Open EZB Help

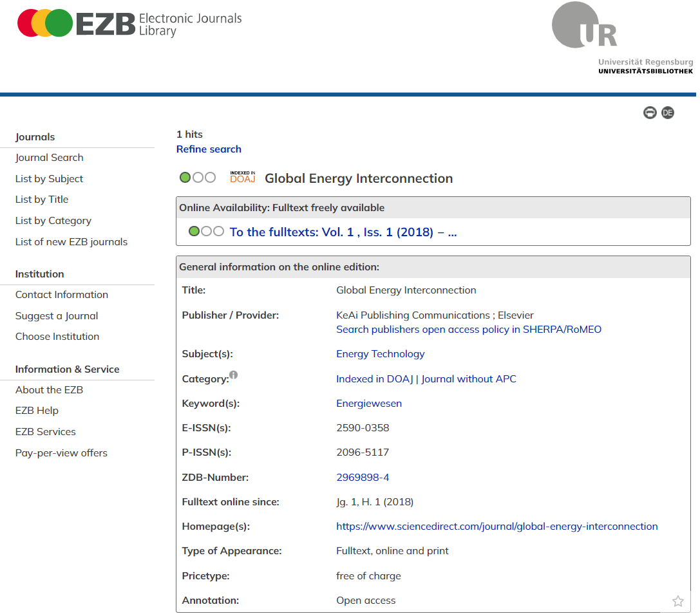point(37,411)
